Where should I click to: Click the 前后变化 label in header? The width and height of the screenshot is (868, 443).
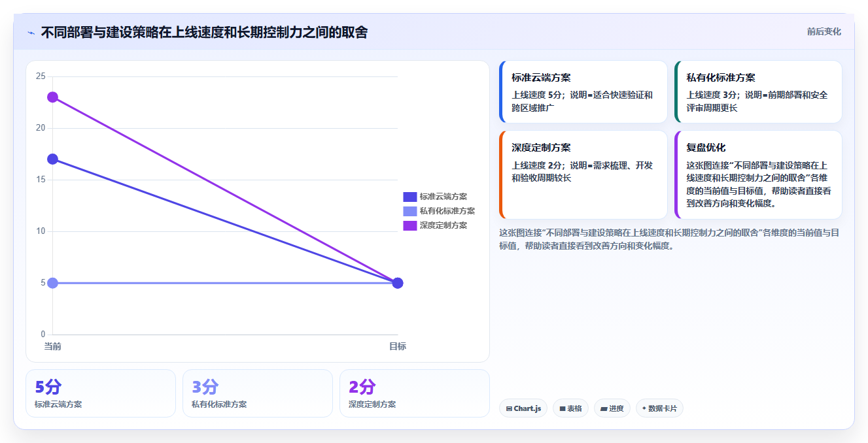(x=824, y=31)
